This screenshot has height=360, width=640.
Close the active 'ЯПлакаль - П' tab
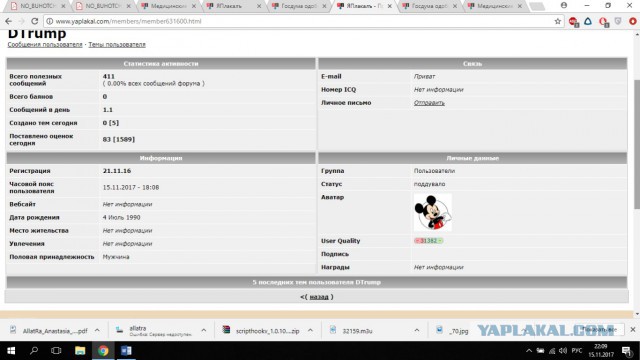(389, 6)
